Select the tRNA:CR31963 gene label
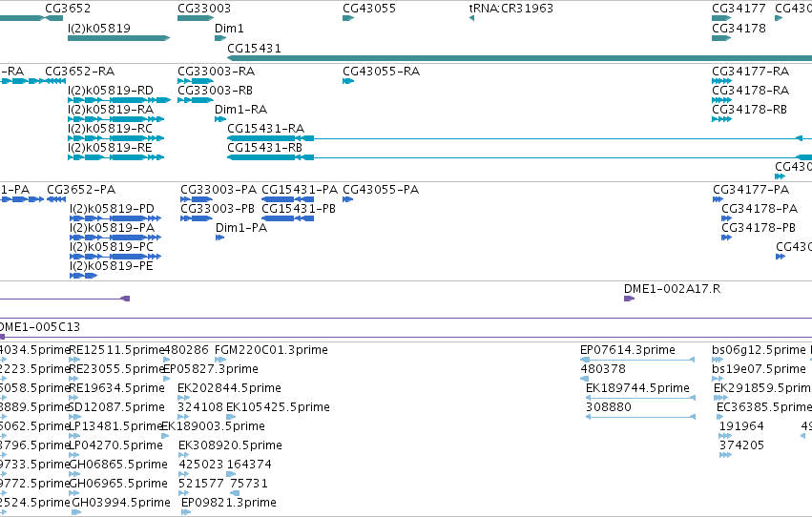 [511, 9]
